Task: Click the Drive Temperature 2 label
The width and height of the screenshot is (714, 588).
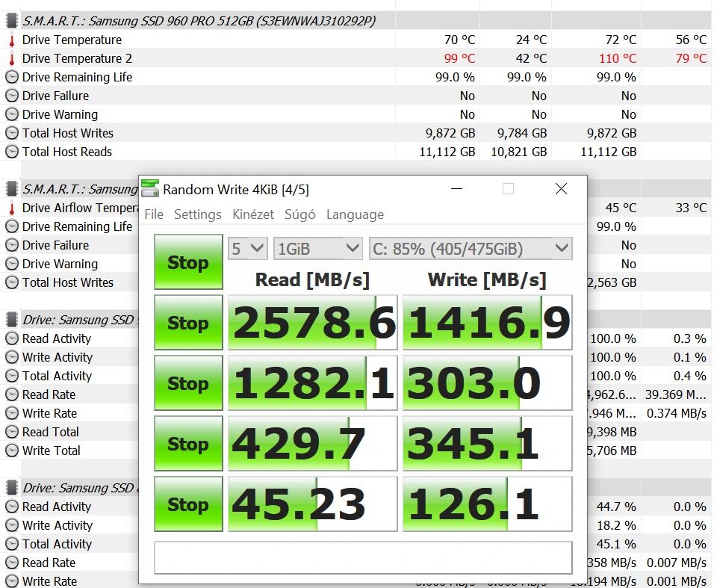Action: [77, 58]
